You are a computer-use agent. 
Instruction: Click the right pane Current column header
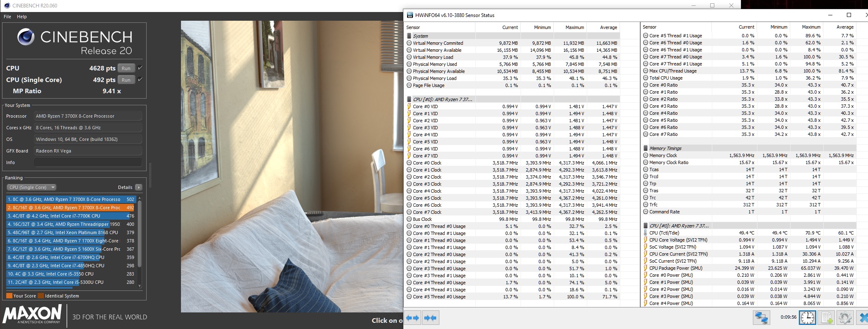click(x=746, y=27)
